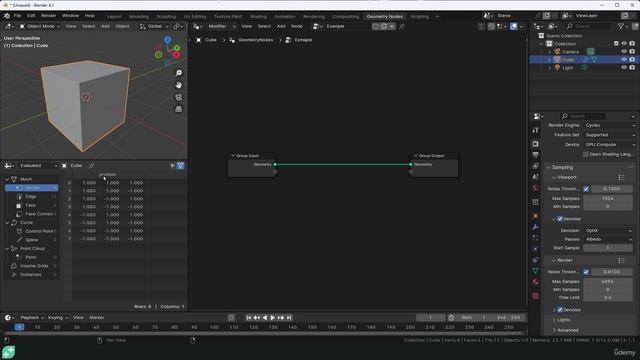Click the Play animation button
Image resolution: width=640 pixels, height=360 pixels.
tap(273, 318)
